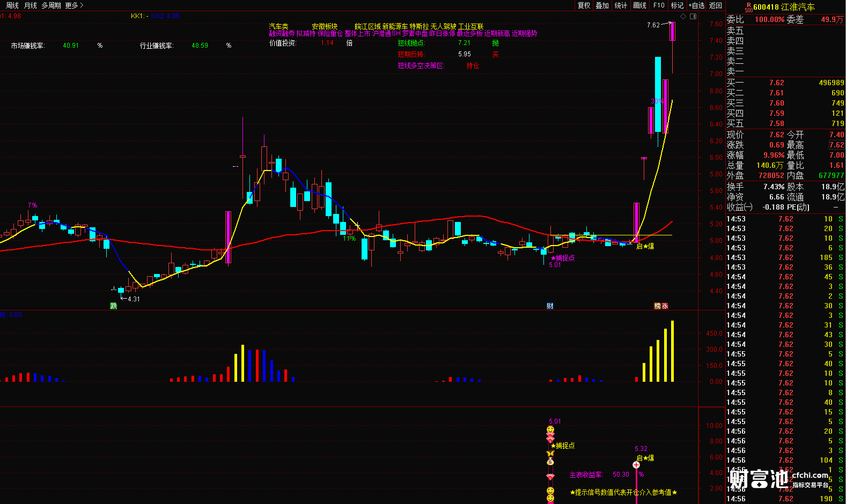The width and height of the screenshot is (846, 504).
Task: Click 复权 adjust-price button
Action: click(584, 5)
